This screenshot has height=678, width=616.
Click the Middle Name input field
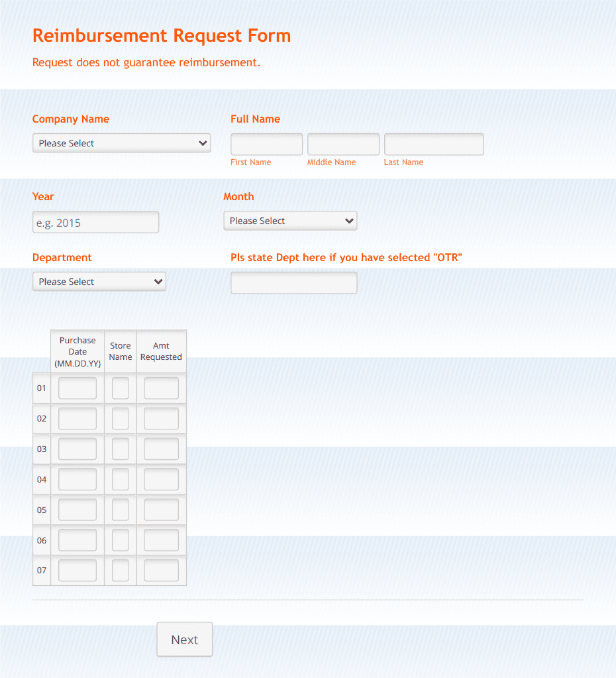[343, 144]
